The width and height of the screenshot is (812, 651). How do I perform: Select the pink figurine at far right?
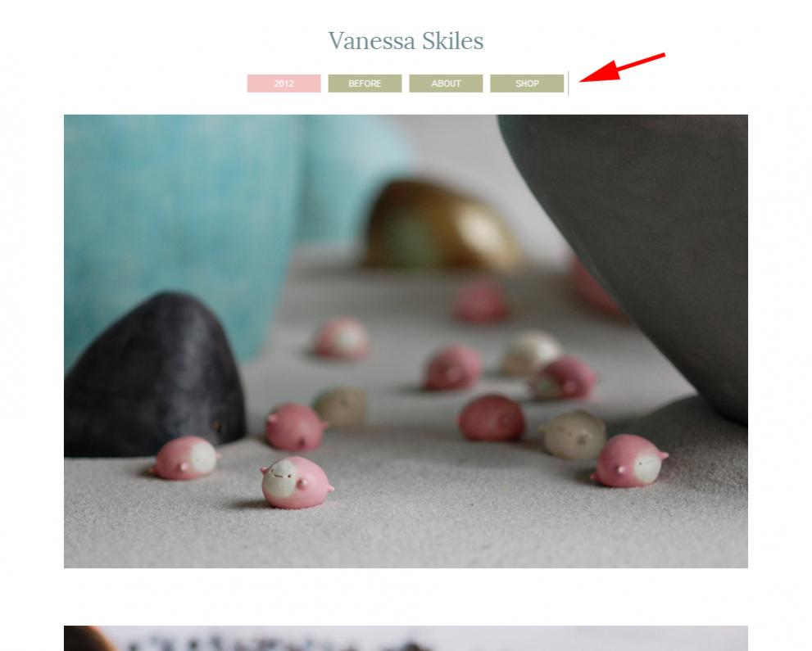point(629,460)
